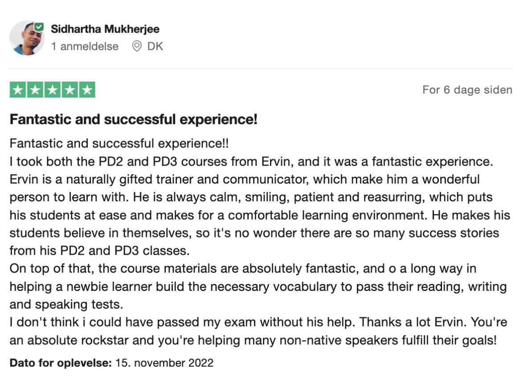
Task: Click the 'For 6 dage siden' timestamp
Action: [x=467, y=90]
